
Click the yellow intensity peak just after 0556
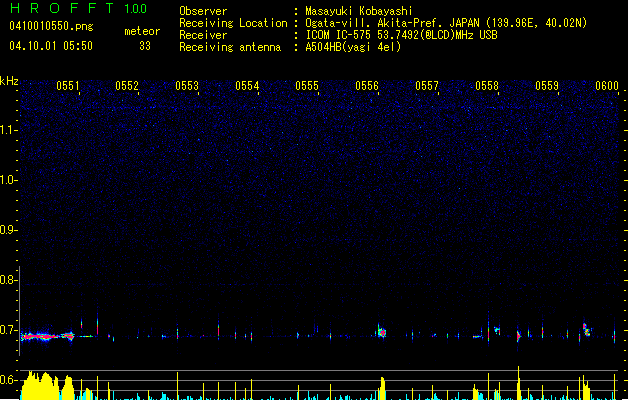382,388
